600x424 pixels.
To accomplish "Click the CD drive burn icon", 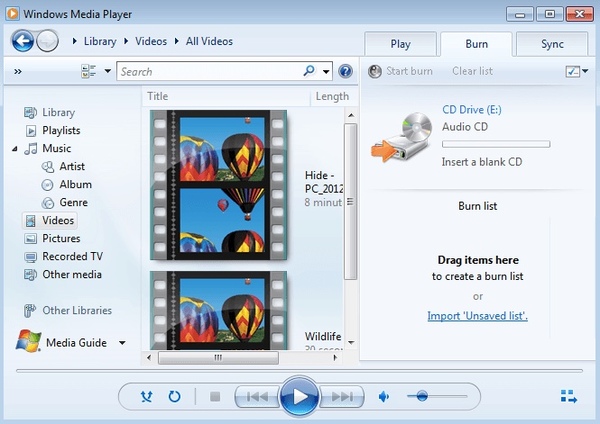I will click(x=401, y=137).
